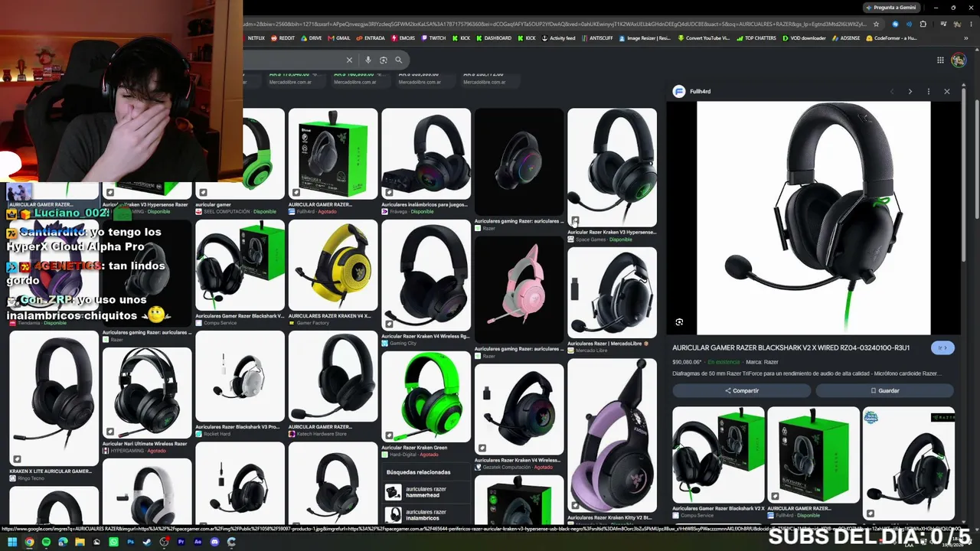
Task: Open the Google apps grid
Action: [x=940, y=60]
